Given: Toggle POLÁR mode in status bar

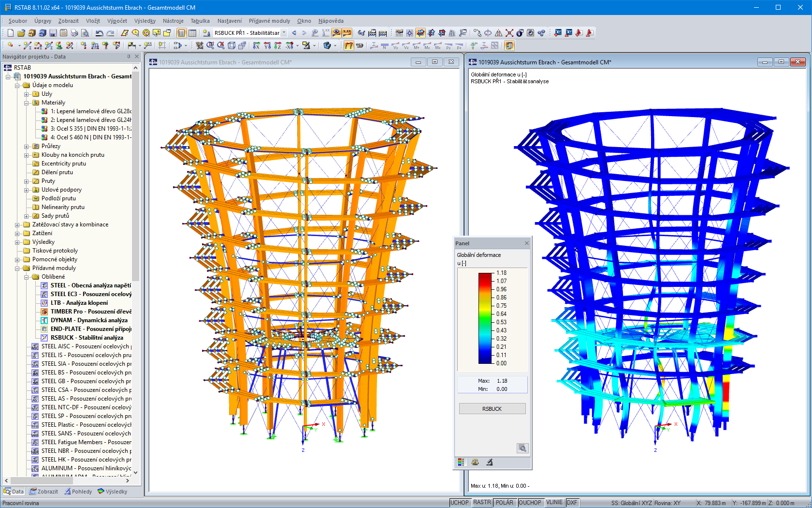Looking at the screenshot, I should click(x=505, y=503).
